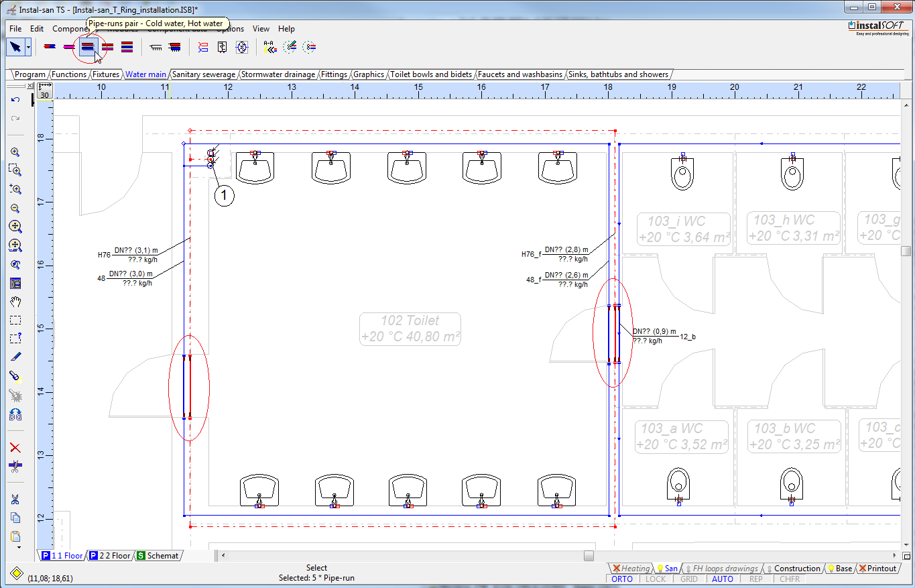Expand the left toolbar overflow arrow at the bottom
The image size is (915, 588).
tap(19, 547)
